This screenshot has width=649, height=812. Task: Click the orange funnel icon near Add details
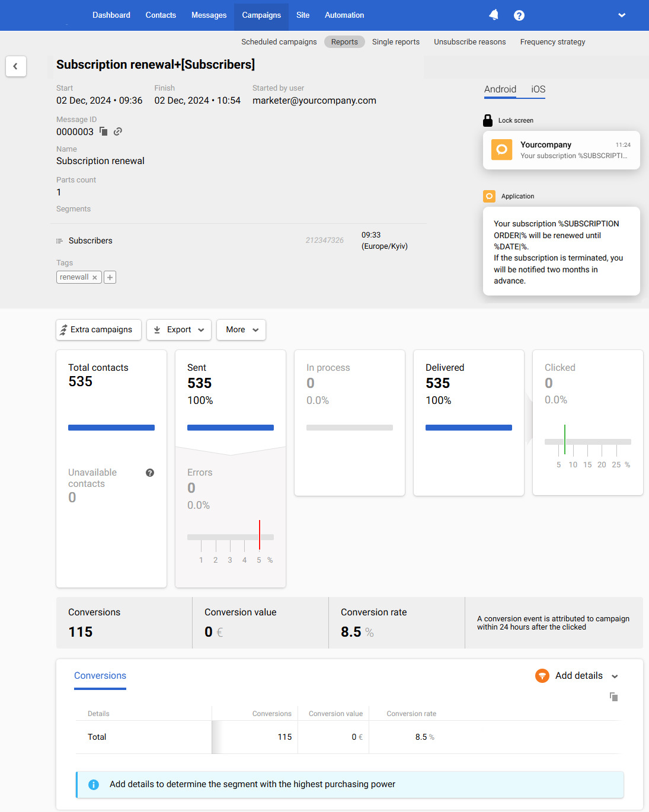pyautogui.click(x=542, y=676)
